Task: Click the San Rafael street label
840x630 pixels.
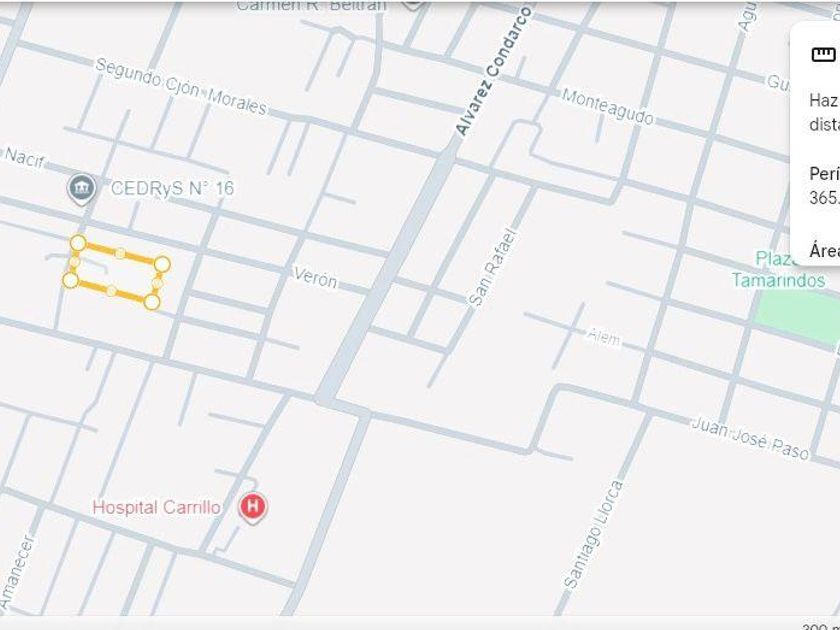Action: point(492,268)
